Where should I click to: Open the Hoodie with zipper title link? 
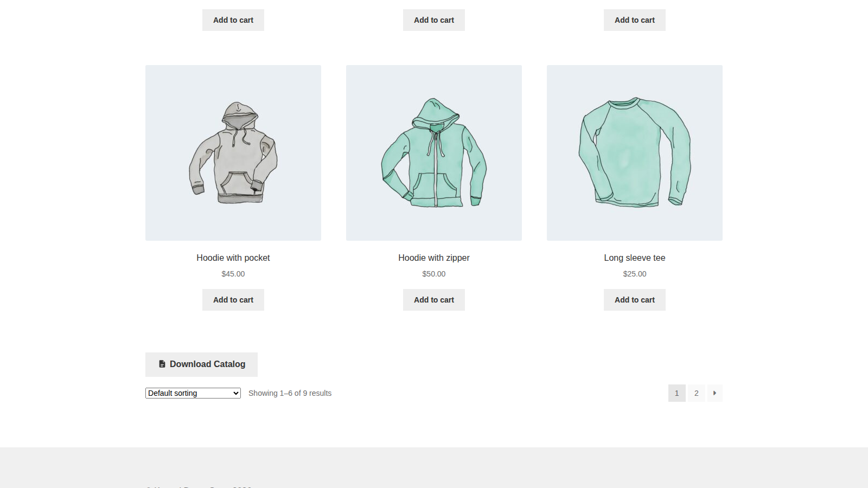(434, 258)
